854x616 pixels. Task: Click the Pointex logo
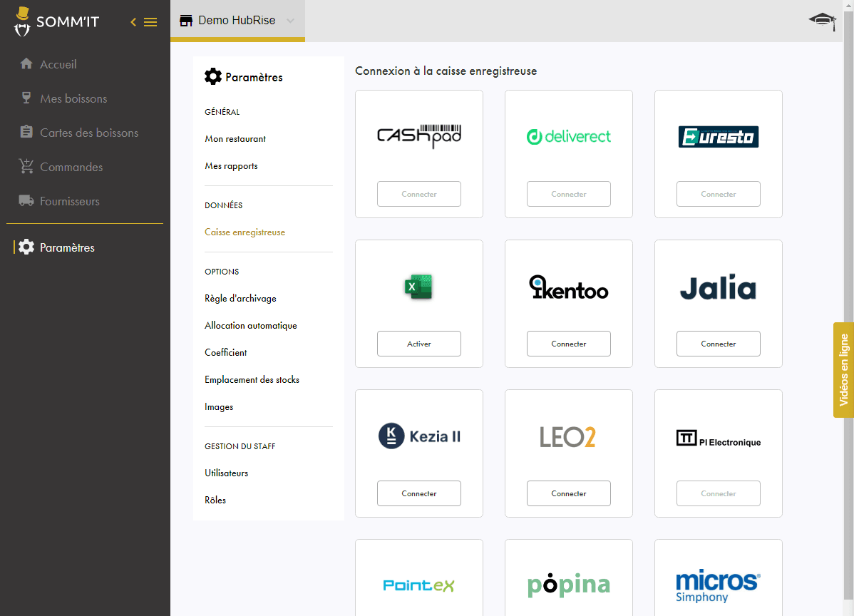pyautogui.click(x=419, y=585)
